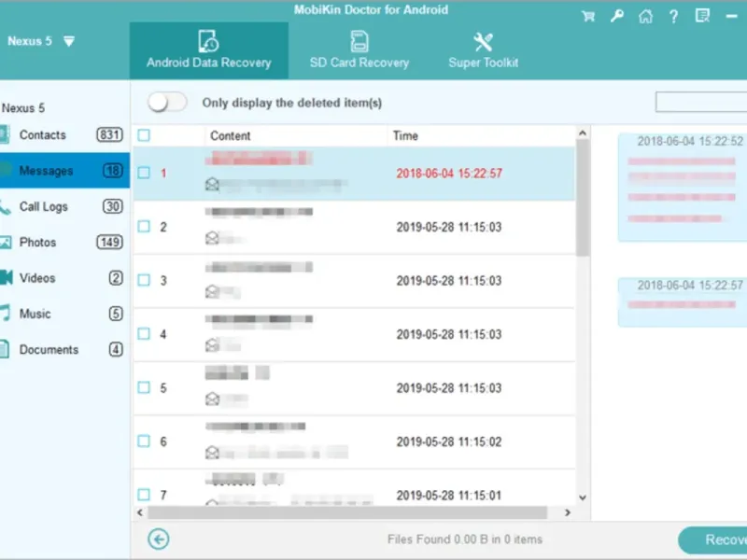This screenshot has height=560, width=747.
Task: Select Photos category in sidebar
Action: tap(64, 242)
